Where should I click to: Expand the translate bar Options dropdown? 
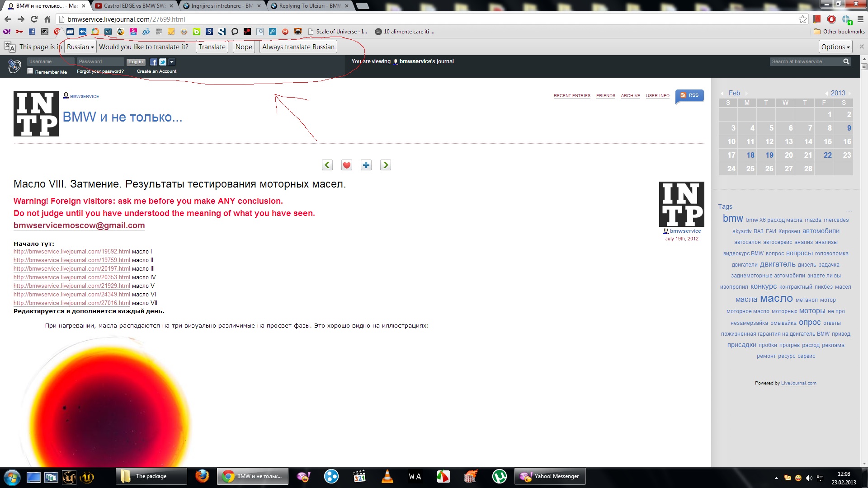(835, 47)
